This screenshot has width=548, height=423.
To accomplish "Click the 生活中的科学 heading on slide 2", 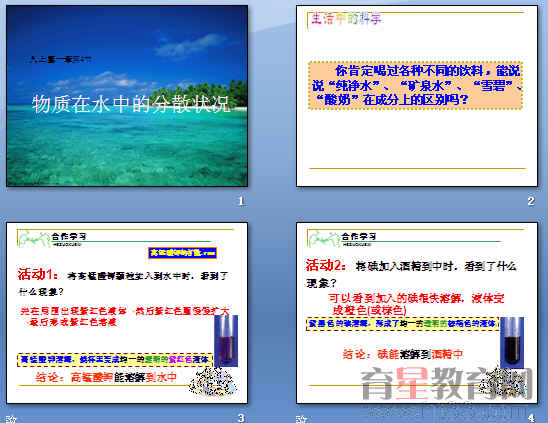I will [345, 19].
